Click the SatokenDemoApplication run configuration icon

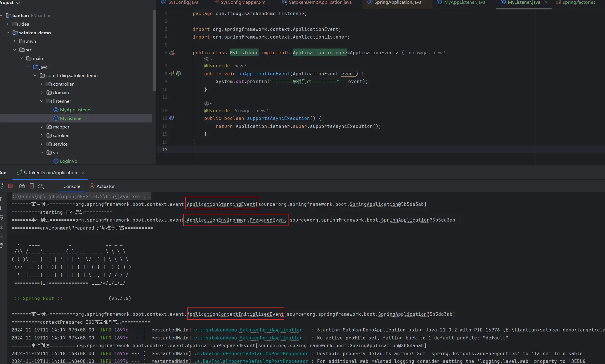tap(19, 173)
